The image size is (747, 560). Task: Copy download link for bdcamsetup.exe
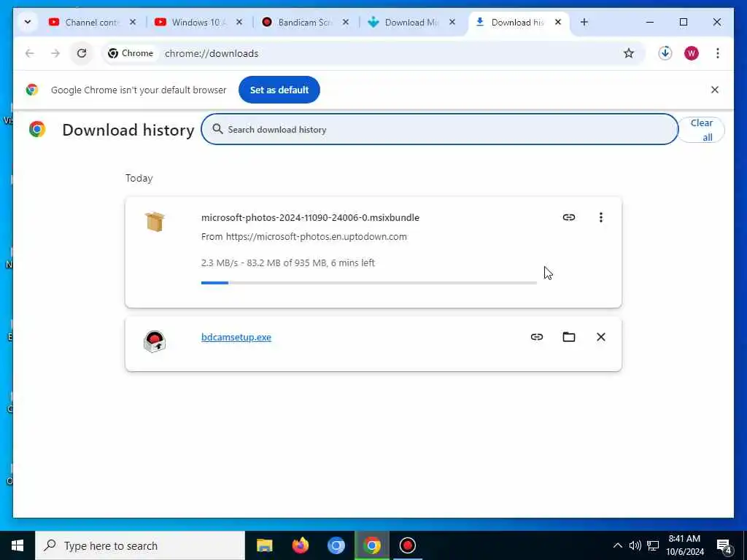click(x=537, y=337)
